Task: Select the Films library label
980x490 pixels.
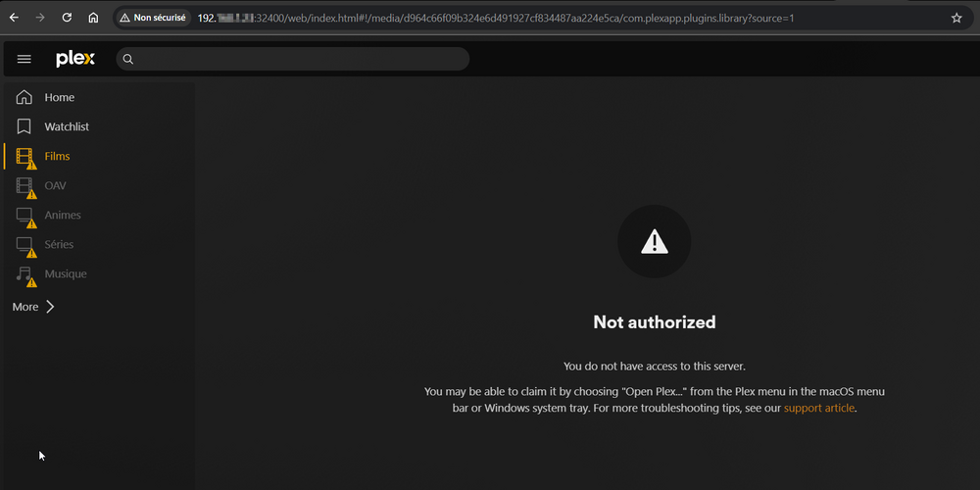Action: [x=57, y=156]
